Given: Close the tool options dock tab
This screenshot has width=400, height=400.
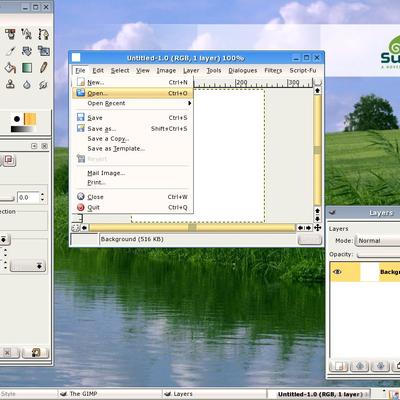Looking at the screenshot, I should click(44, 146).
